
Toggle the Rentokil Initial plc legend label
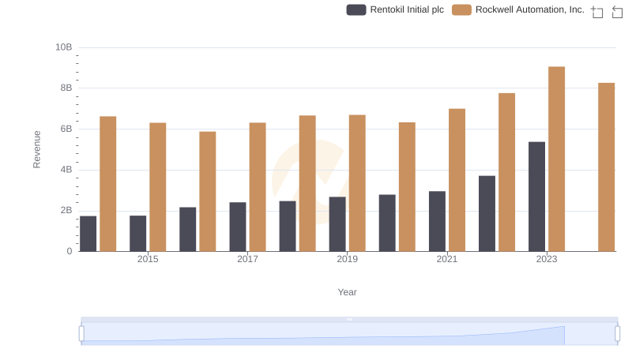pos(407,9)
